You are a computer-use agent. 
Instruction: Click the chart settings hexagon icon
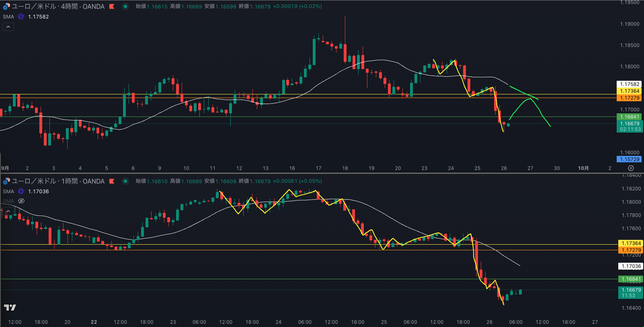tap(631, 168)
